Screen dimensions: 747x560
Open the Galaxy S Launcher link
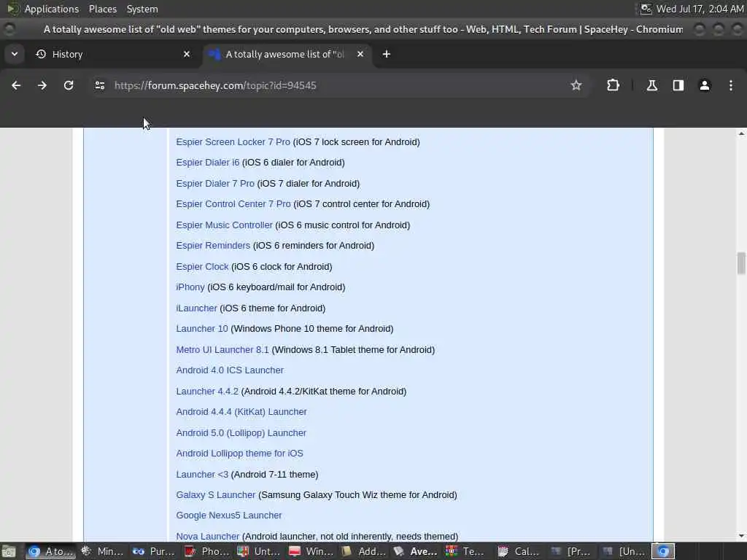pos(216,495)
